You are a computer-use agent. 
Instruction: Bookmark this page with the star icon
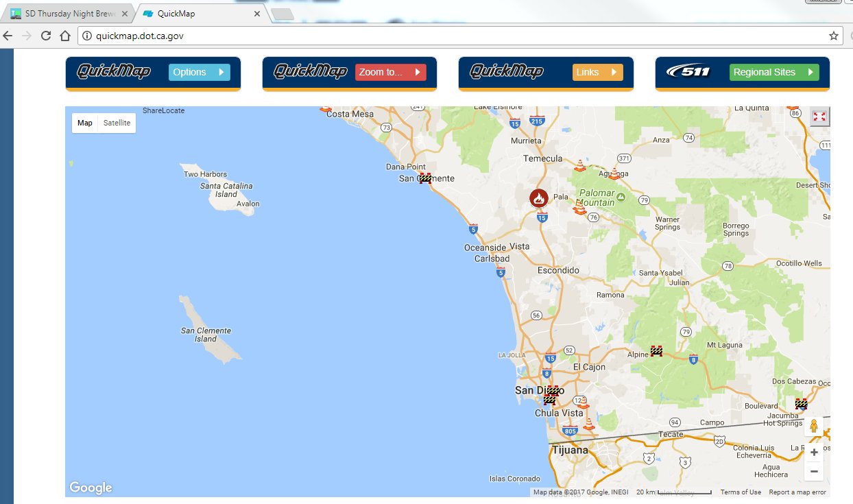coord(834,36)
